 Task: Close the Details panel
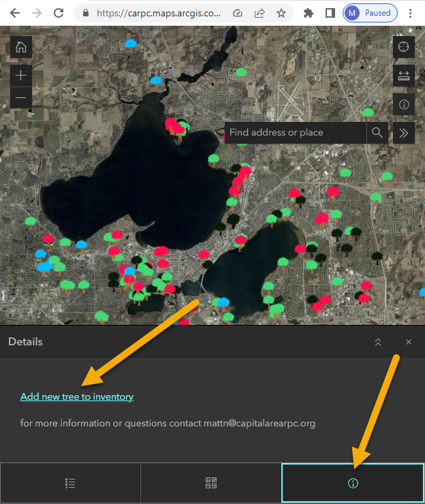409,342
